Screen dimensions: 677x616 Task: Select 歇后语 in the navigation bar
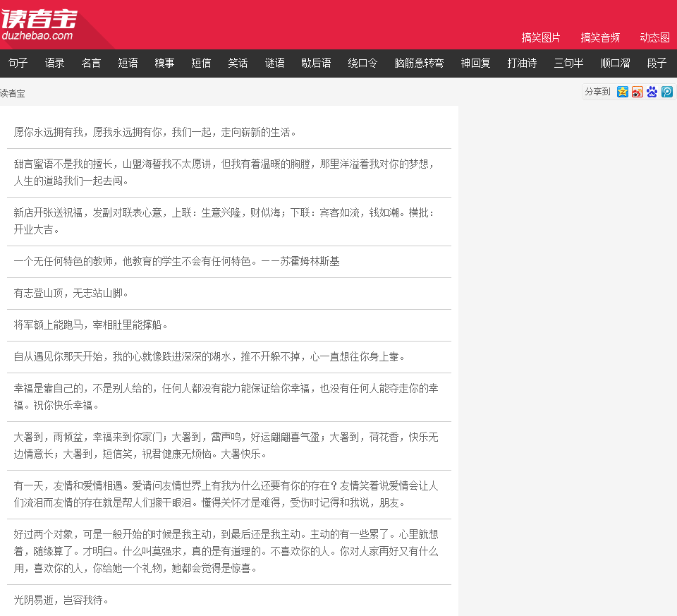coord(316,64)
